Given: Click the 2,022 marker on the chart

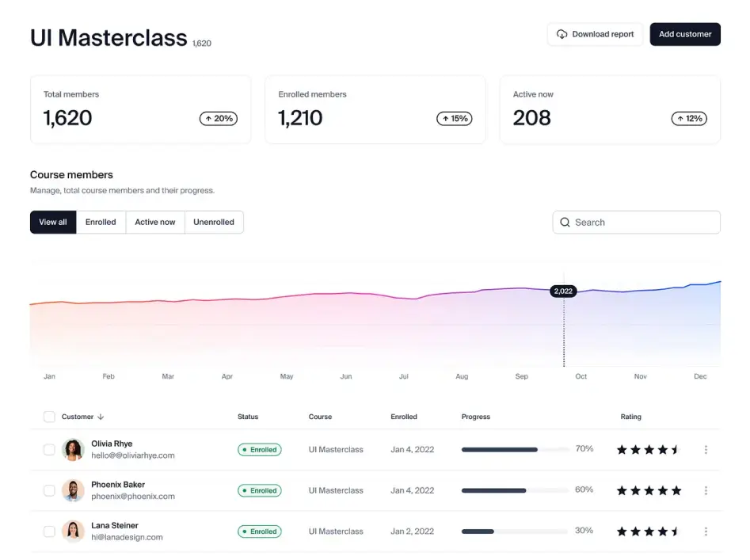Looking at the screenshot, I should (x=563, y=291).
